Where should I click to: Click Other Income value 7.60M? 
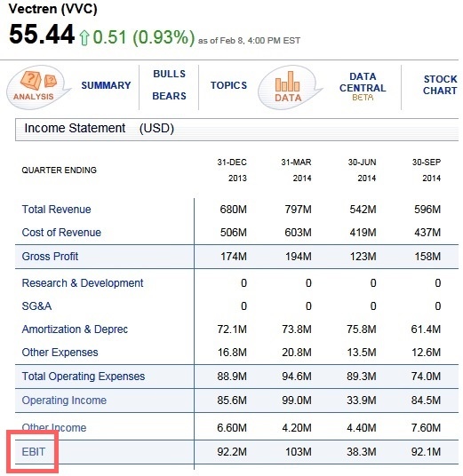click(x=426, y=428)
